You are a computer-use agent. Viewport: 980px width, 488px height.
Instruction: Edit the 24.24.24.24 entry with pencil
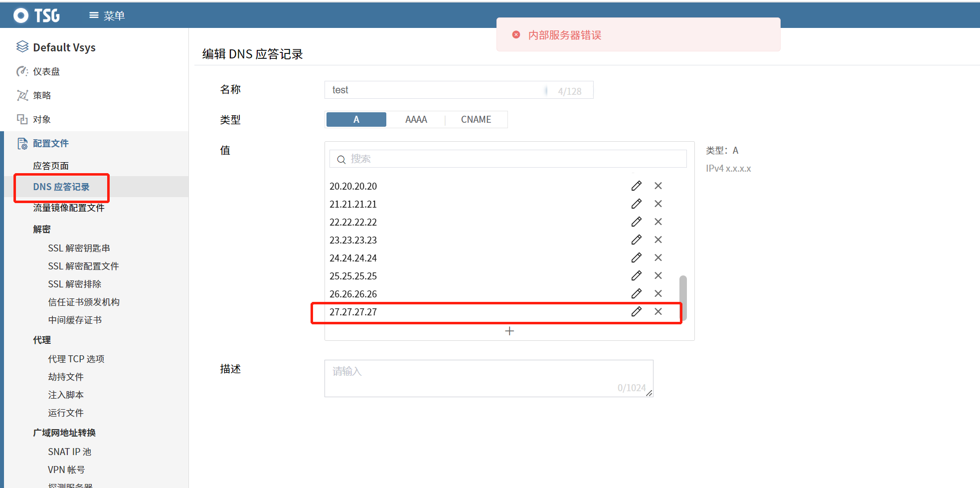[636, 257]
